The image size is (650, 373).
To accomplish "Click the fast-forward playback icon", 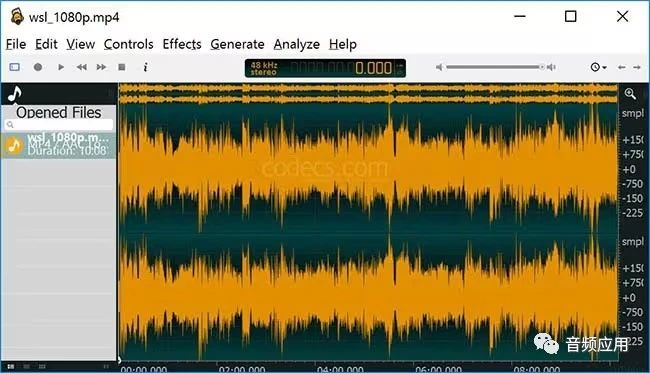I will (101, 67).
